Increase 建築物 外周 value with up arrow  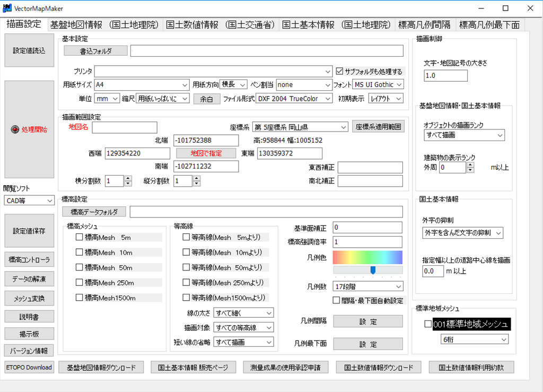point(470,165)
